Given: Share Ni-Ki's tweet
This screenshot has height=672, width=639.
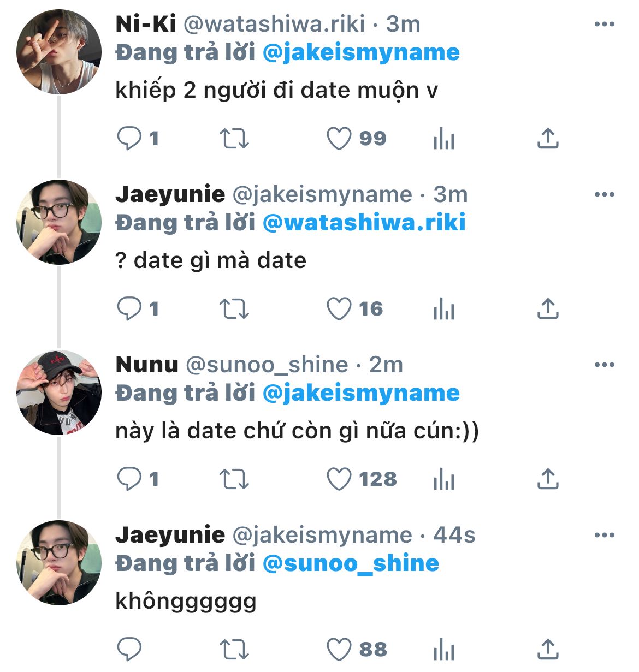Looking at the screenshot, I should click(x=548, y=139).
